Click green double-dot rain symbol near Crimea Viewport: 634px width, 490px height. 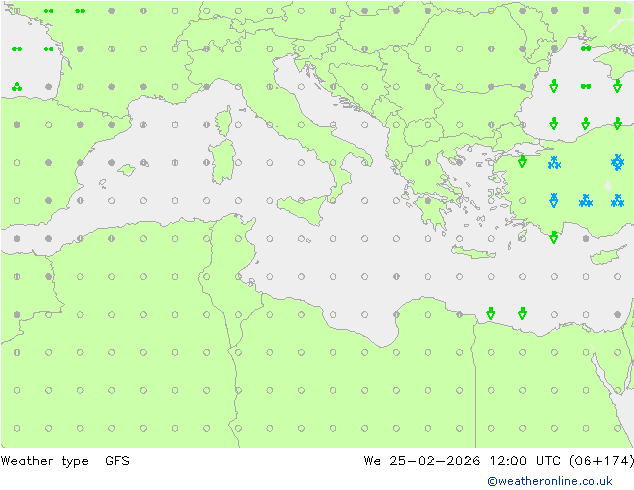pyautogui.click(x=585, y=49)
